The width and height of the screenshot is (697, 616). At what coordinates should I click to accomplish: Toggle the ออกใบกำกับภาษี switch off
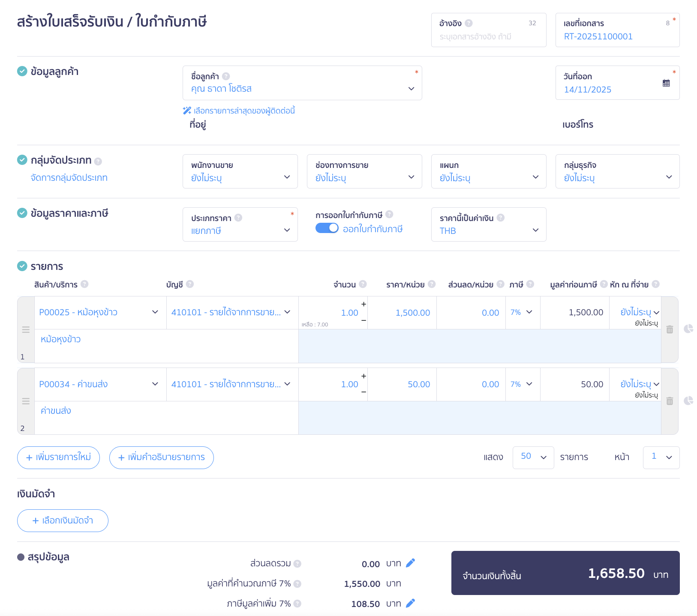pyautogui.click(x=327, y=228)
